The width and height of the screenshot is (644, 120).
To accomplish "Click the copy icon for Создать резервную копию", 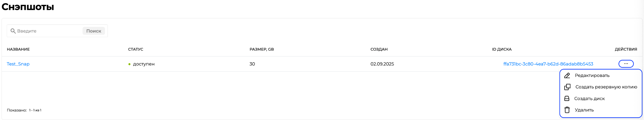I will (567, 87).
